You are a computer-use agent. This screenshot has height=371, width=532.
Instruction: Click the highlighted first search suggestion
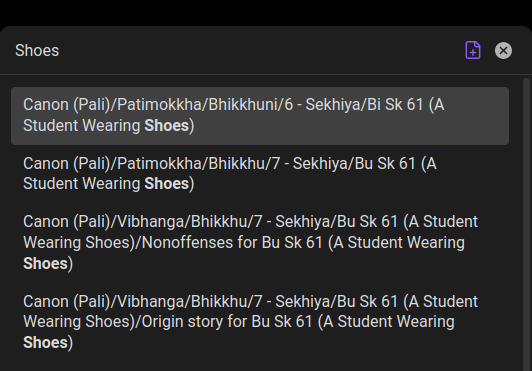point(260,116)
